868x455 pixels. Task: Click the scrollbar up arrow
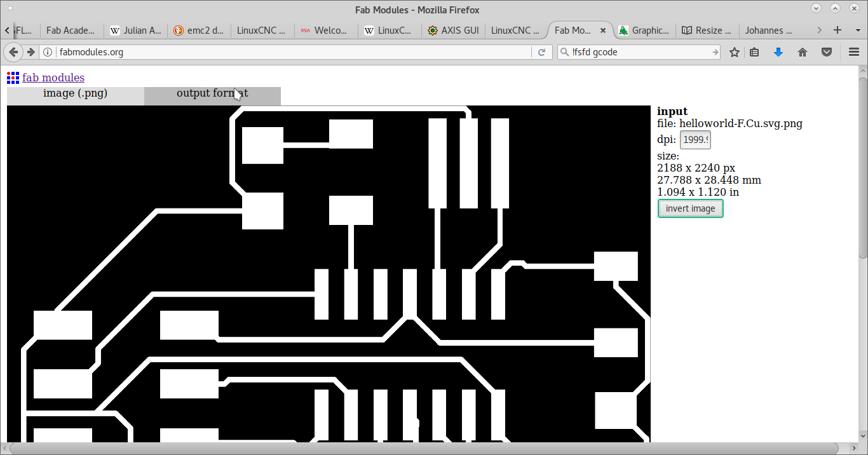863,70
